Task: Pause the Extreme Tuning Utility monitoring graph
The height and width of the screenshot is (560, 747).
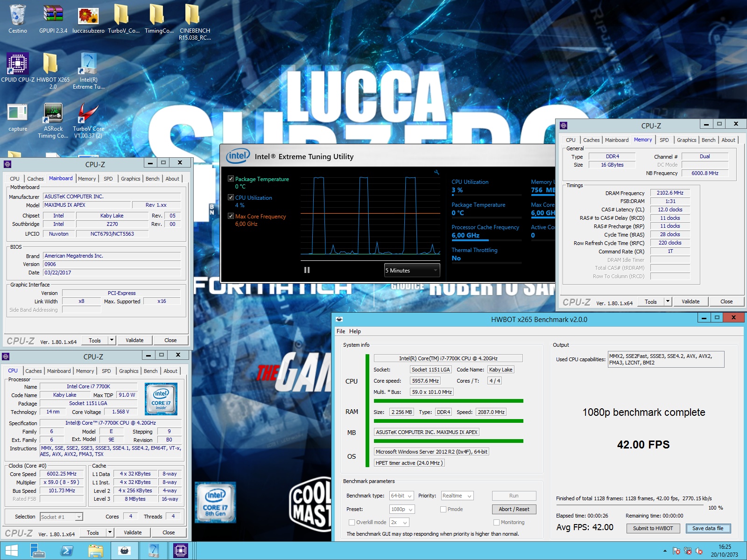Action: coord(307,270)
